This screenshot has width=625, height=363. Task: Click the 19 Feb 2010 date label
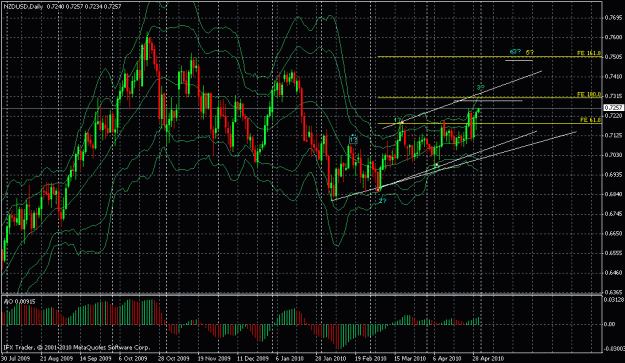point(370,358)
